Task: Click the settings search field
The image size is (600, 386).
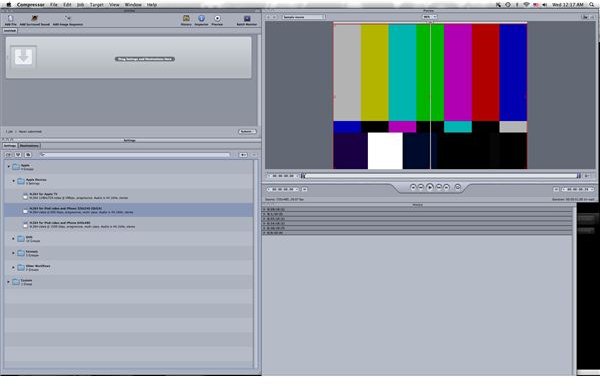Action: tap(135, 155)
